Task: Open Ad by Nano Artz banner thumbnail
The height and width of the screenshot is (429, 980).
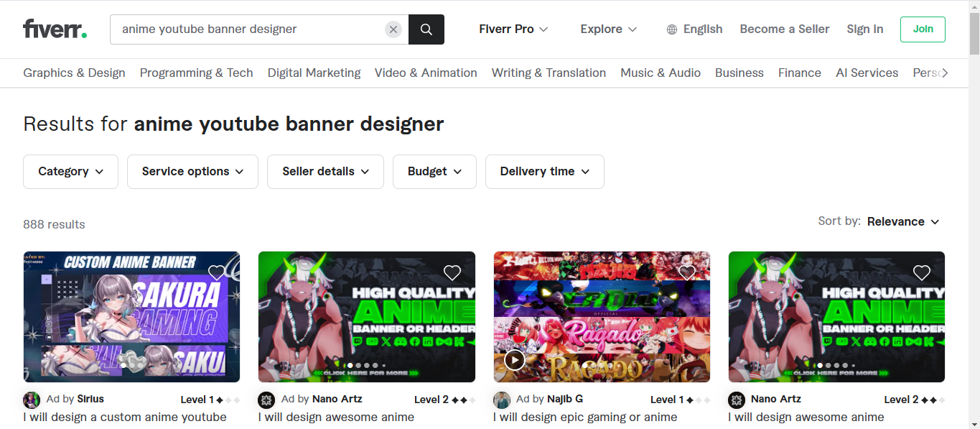Action: (367, 317)
